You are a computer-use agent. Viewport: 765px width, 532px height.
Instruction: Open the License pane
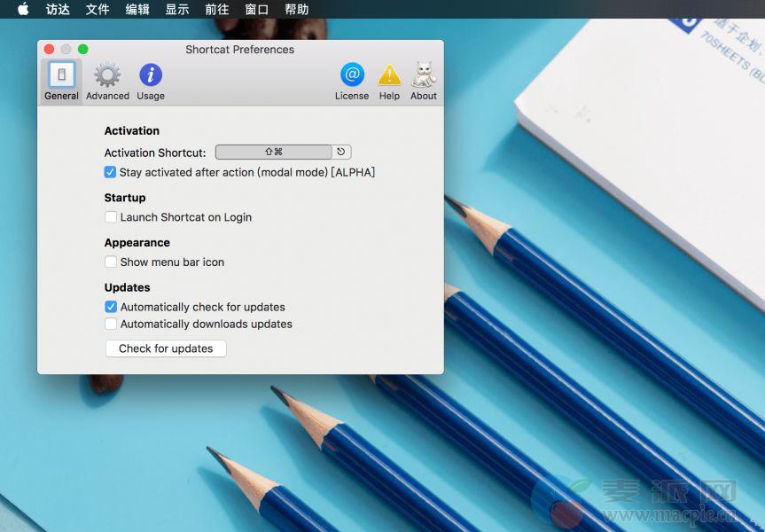[x=352, y=81]
